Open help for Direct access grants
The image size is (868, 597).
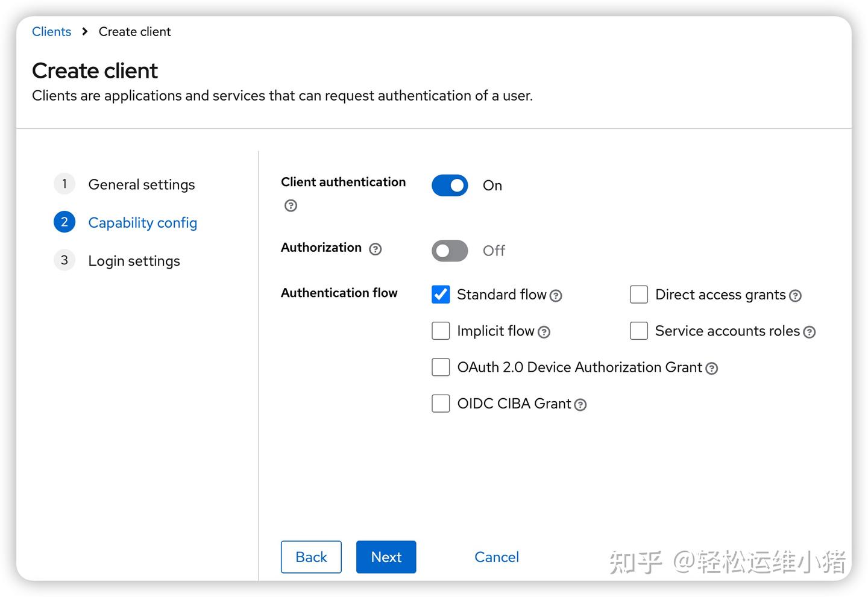pyautogui.click(x=795, y=295)
